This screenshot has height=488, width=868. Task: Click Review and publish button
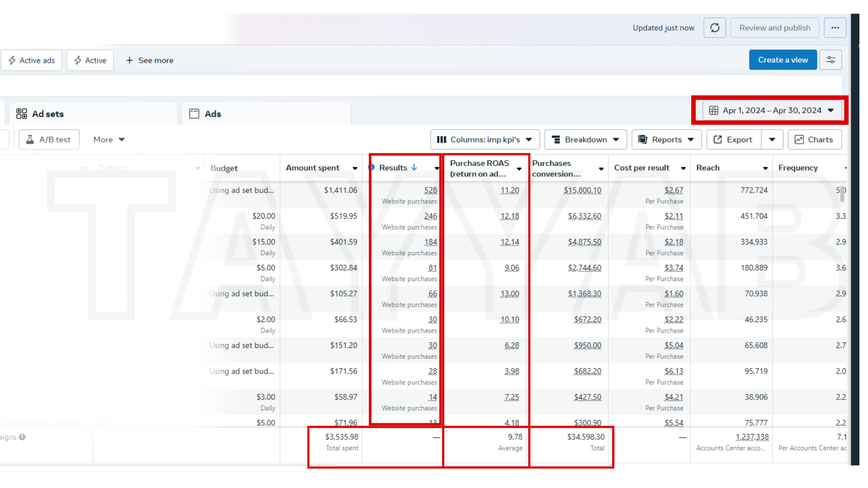pyautogui.click(x=774, y=28)
